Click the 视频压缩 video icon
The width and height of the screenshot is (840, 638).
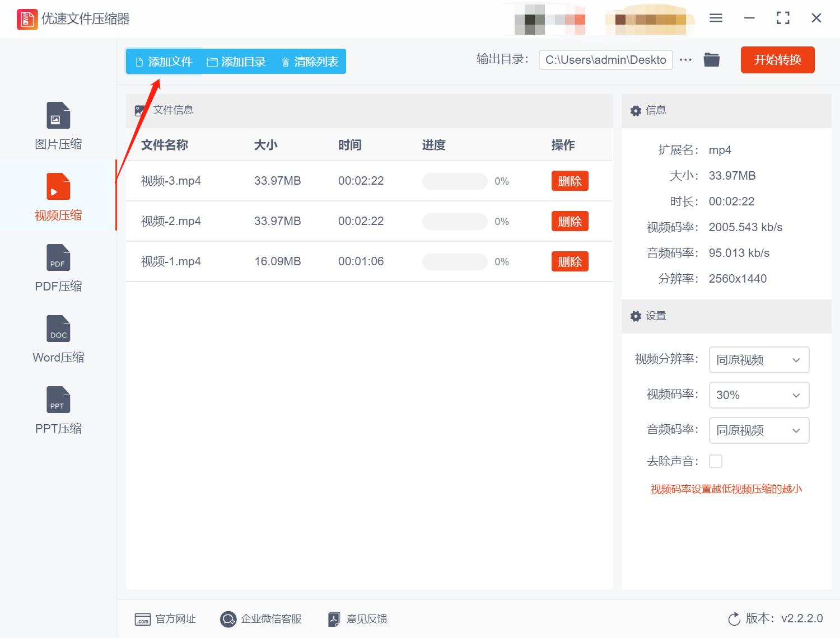58,185
